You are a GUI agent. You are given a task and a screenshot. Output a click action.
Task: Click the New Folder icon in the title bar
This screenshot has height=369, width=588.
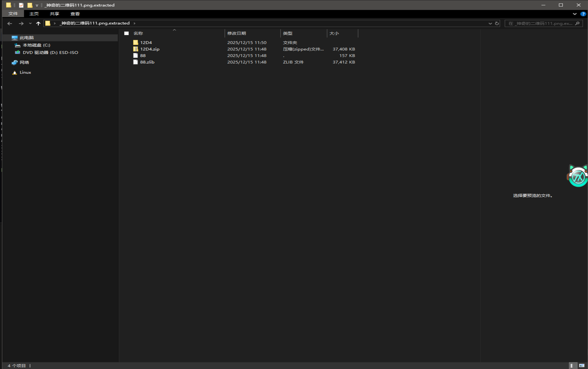click(x=30, y=5)
